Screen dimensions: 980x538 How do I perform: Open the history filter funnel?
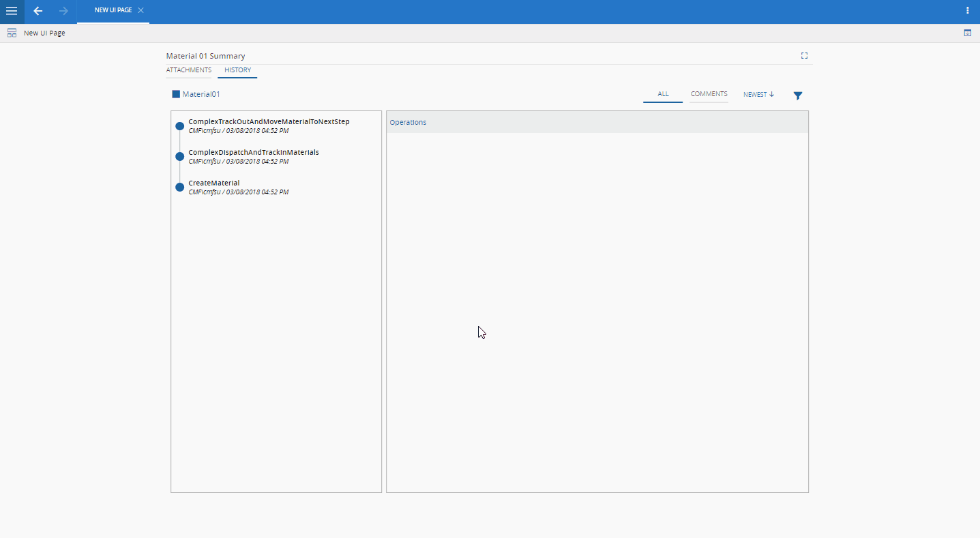[797, 95]
